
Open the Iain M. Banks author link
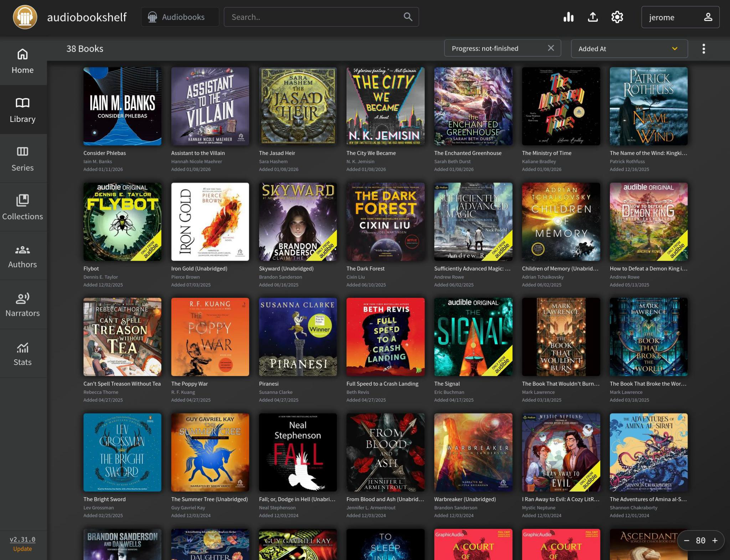[98, 161]
